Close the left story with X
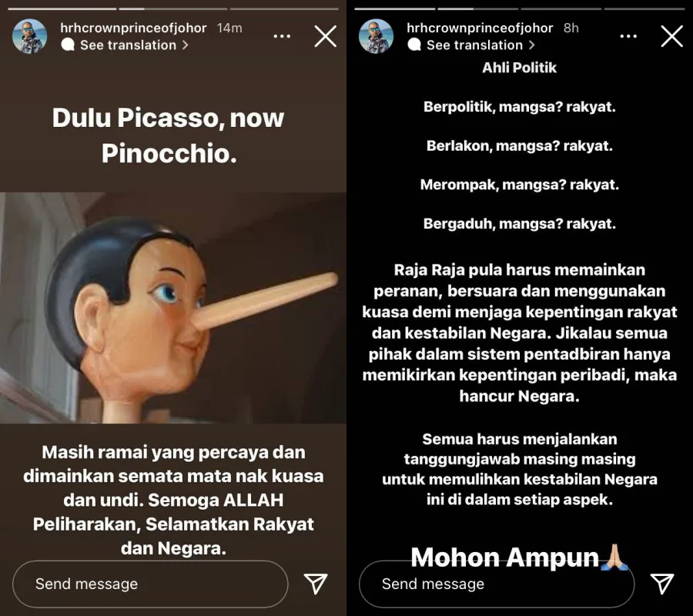The image size is (693, 616). (x=326, y=36)
